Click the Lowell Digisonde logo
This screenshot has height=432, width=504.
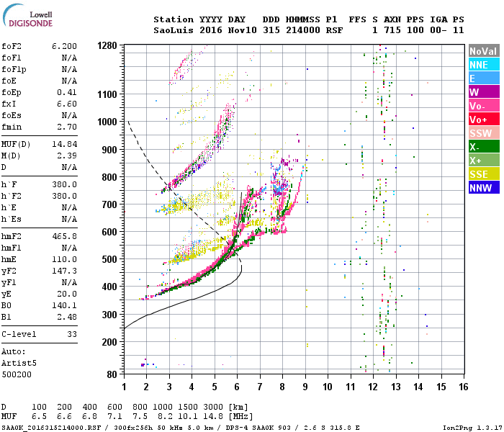click(x=27, y=15)
